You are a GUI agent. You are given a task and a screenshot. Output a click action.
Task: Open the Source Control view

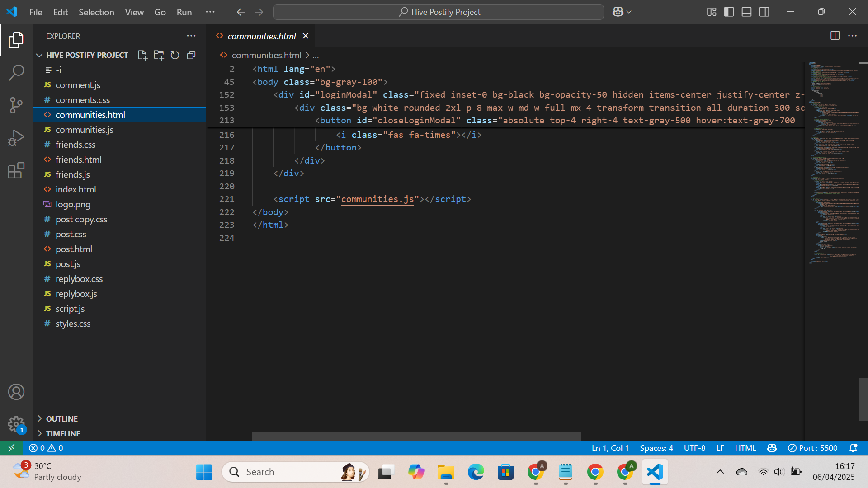tap(16, 105)
